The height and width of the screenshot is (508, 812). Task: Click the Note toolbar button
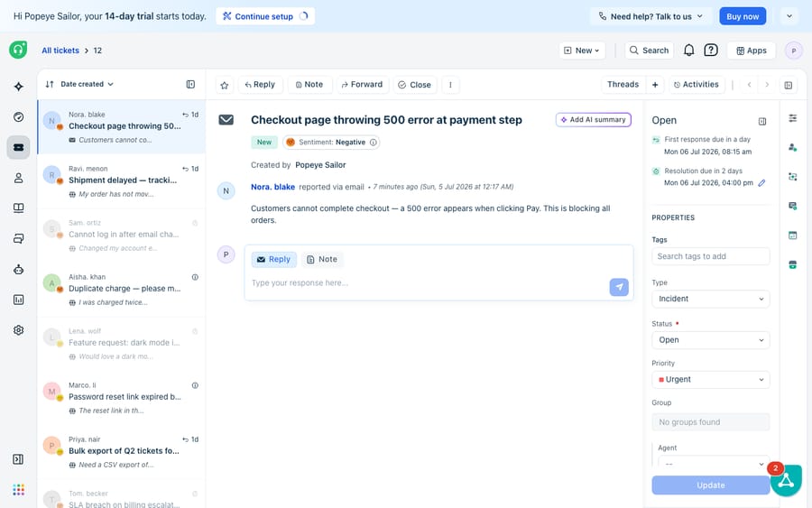coord(309,85)
